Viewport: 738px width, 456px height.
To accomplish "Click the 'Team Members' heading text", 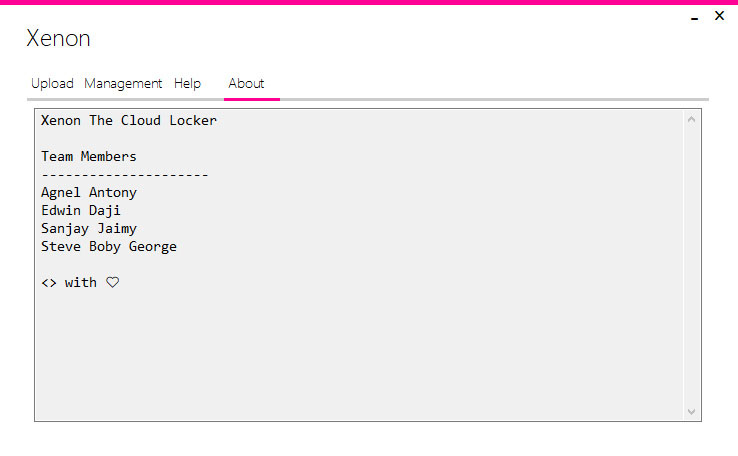I will (88, 156).
